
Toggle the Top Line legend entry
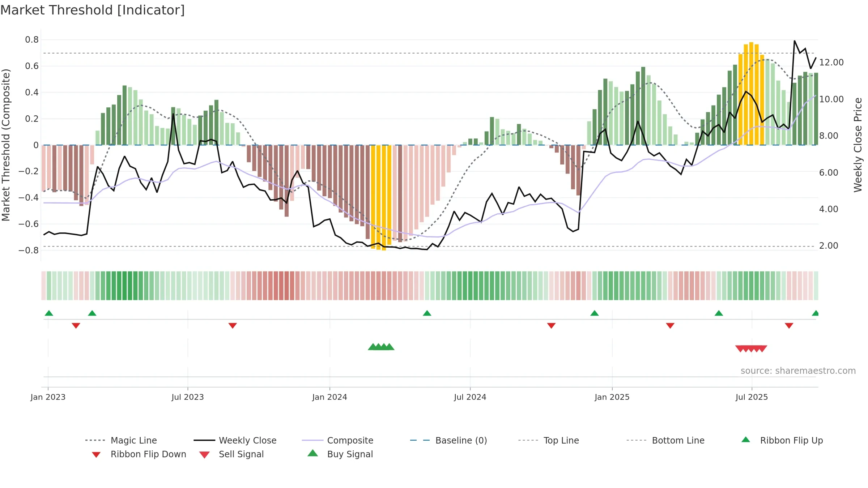[x=548, y=440]
